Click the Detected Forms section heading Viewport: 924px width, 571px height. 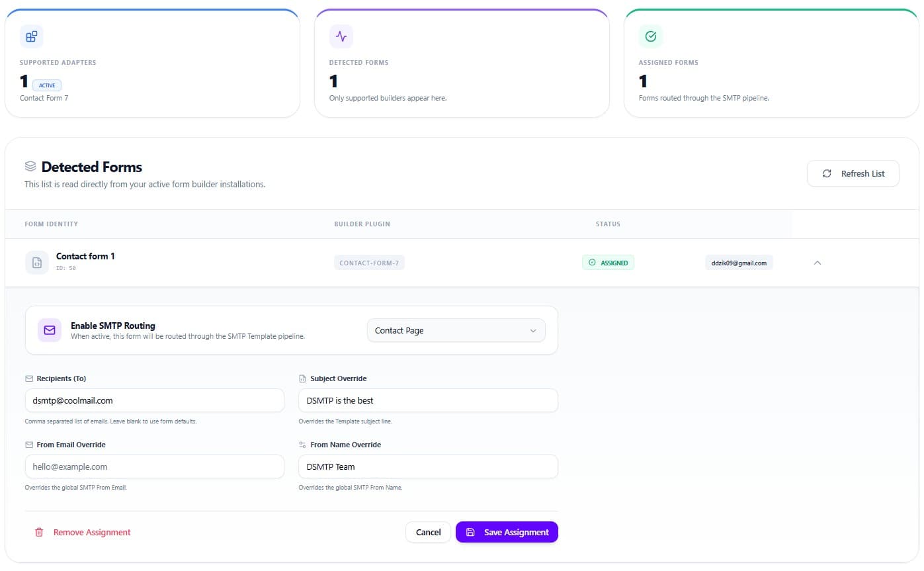[x=92, y=167]
